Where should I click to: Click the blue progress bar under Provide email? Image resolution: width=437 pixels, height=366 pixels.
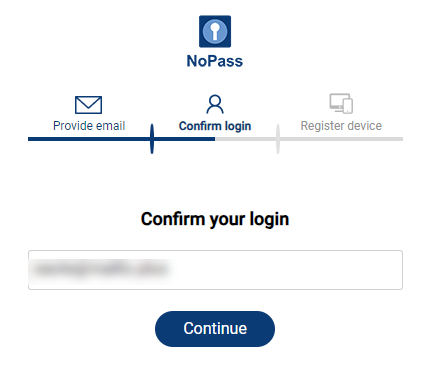coord(89,139)
